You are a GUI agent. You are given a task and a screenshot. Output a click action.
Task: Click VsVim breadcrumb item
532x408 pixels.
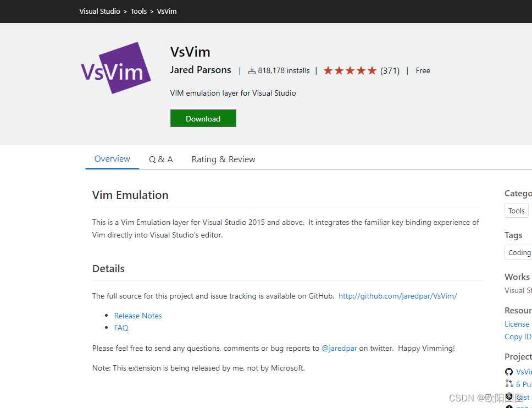tap(167, 11)
